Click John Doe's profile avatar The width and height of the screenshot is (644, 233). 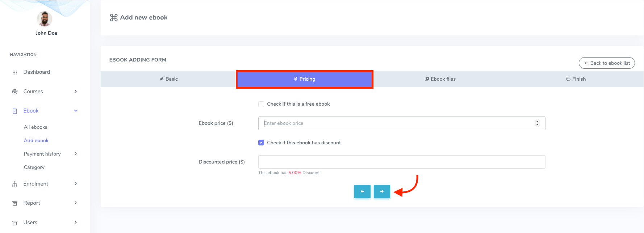click(45, 19)
